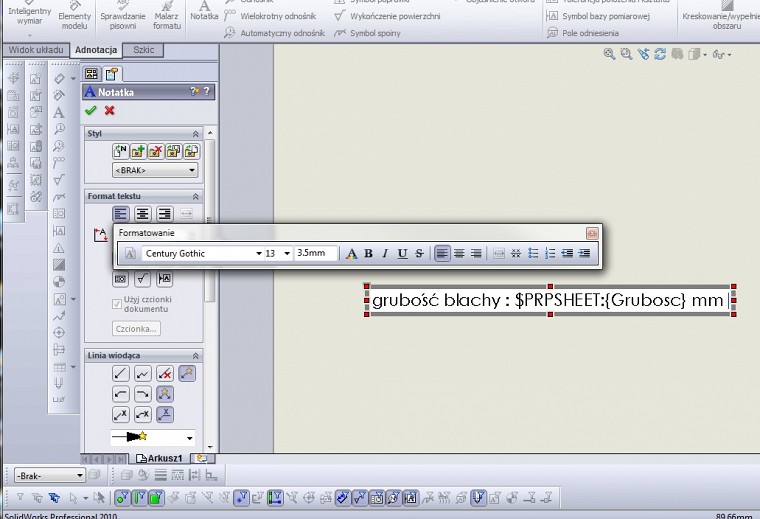Center-align text in Format tekstu panel
The image size is (760, 519).
tap(143, 214)
